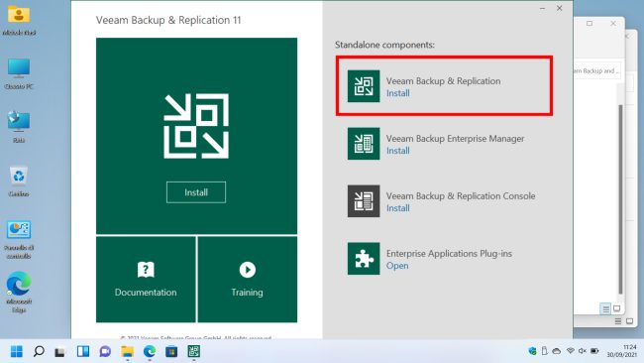This screenshot has height=363, width=644.
Task: Open Task View from the taskbar
Action: click(x=60, y=351)
